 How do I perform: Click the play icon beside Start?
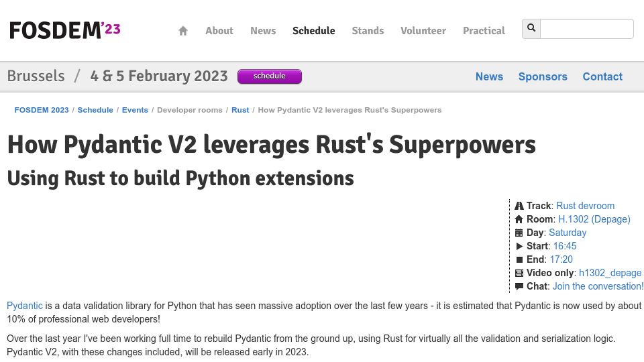click(519, 246)
